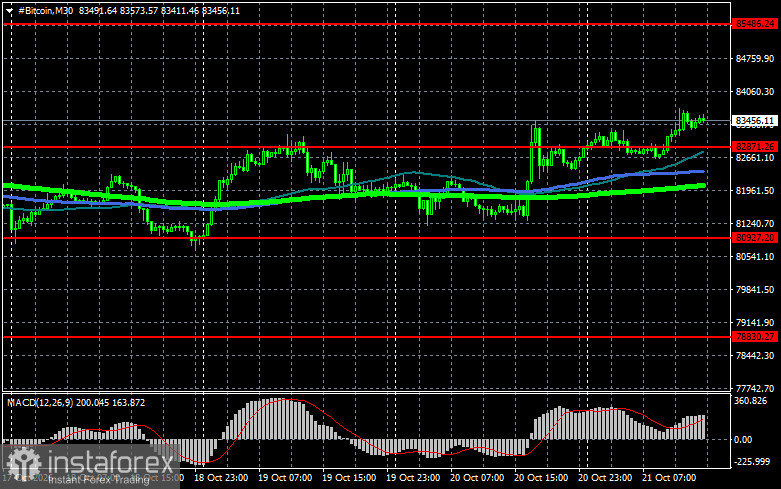The width and height of the screenshot is (781, 489).
Task: Click the 78442.30 price axis value
Action: tap(755, 356)
